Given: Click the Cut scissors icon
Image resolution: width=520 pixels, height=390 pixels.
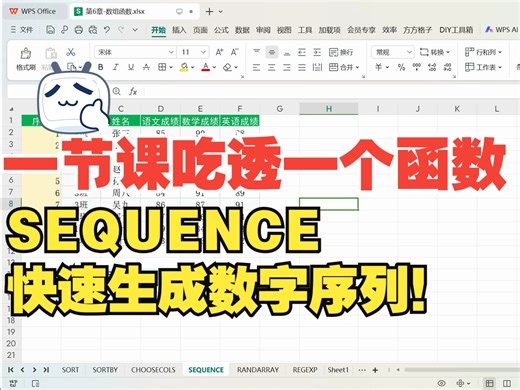Looking at the screenshot, I should tap(70, 52).
